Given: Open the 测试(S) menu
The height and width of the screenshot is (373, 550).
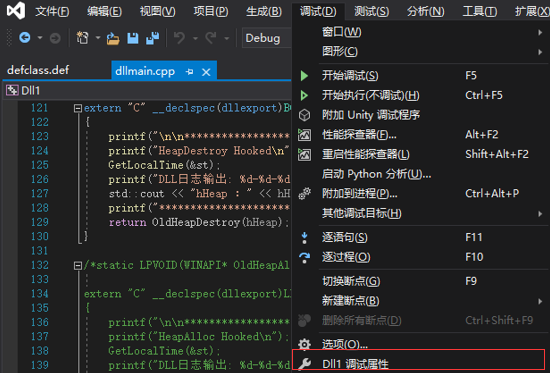Looking at the screenshot, I should click(371, 11).
